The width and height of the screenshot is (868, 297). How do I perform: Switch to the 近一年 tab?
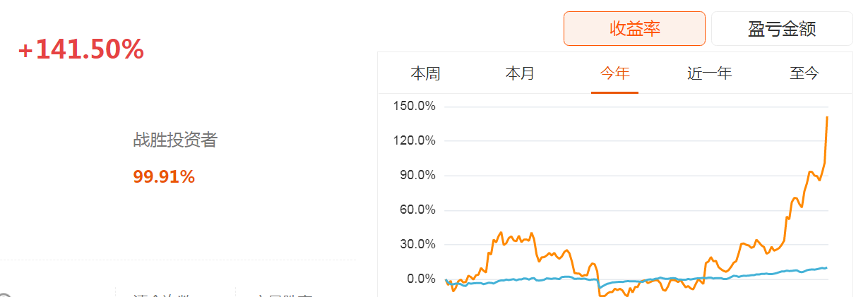(709, 73)
